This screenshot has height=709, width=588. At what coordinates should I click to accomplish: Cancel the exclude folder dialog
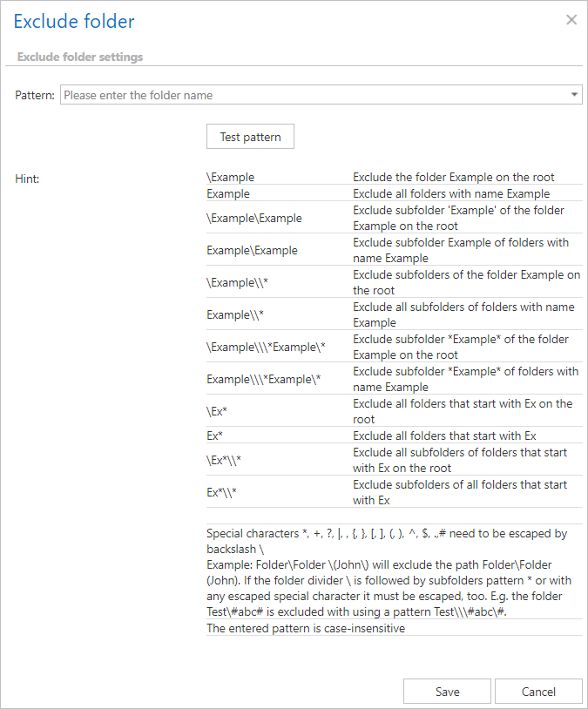[537, 692]
